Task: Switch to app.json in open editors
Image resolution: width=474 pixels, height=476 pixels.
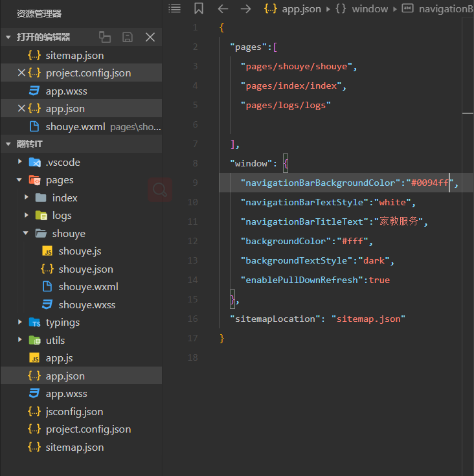Action: coord(81,108)
